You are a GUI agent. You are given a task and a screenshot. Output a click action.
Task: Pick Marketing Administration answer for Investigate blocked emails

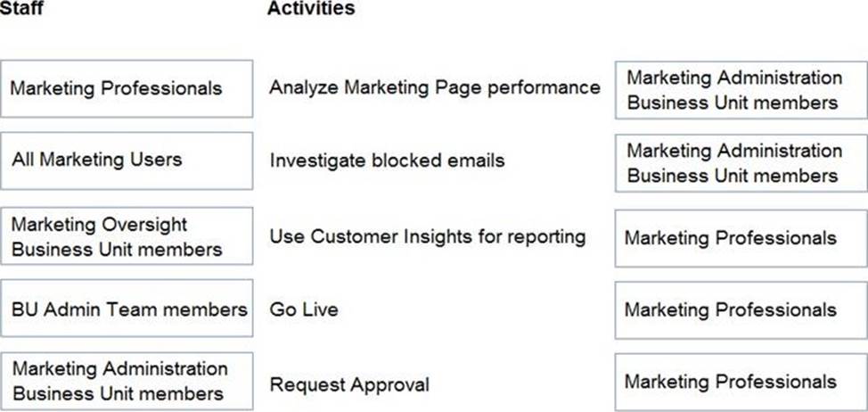733,163
